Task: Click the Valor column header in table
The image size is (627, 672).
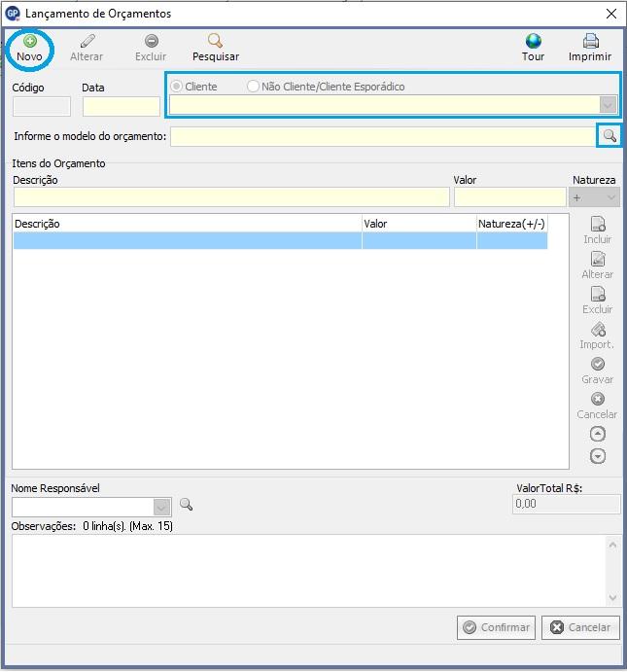Action: tap(419, 224)
